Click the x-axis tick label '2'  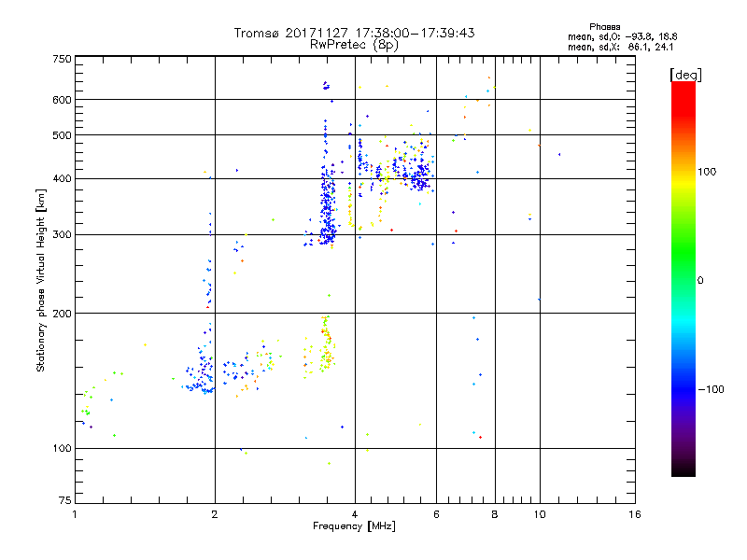tap(215, 514)
